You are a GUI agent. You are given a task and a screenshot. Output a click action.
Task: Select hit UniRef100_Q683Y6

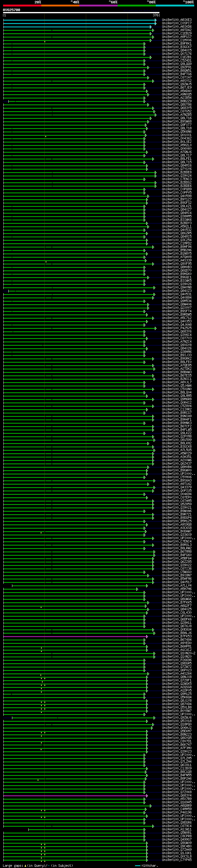point(177,332)
